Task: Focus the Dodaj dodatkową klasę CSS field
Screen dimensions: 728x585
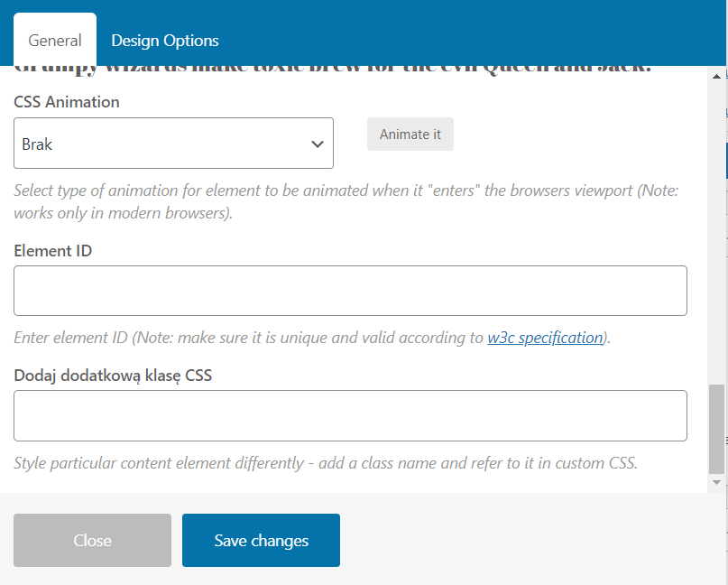Action: 350,415
